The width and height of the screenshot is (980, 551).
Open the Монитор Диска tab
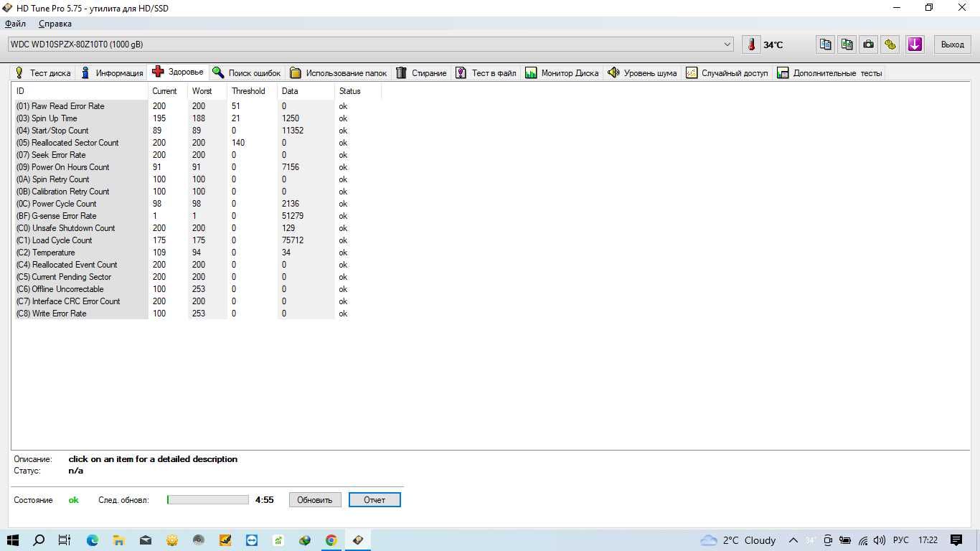[562, 73]
